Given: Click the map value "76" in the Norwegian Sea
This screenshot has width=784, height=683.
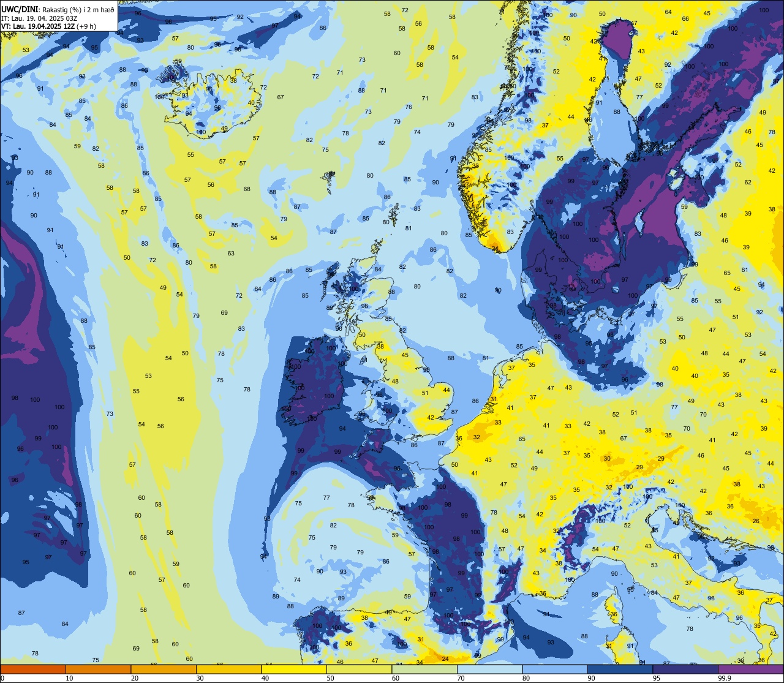Looking at the screenshot, I should [409, 107].
